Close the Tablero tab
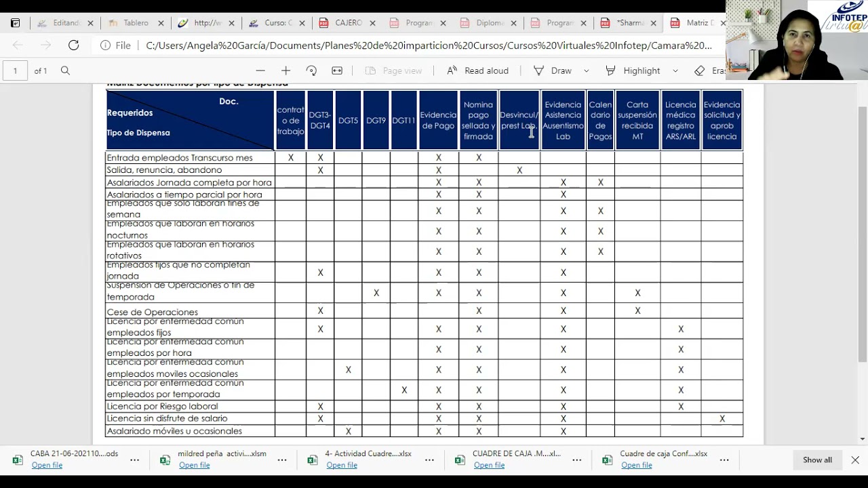 pos(161,23)
